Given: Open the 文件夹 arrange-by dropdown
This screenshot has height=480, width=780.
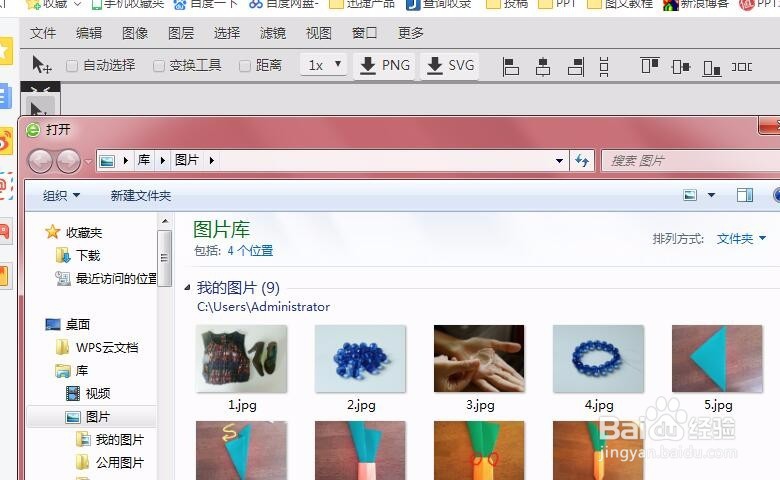Looking at the screenshot, I should 741,239.
